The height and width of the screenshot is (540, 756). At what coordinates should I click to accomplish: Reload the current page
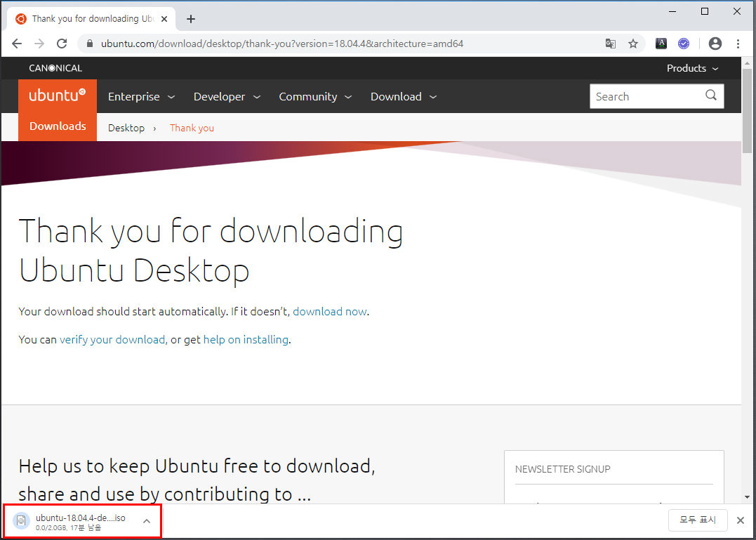coord(62,44)
